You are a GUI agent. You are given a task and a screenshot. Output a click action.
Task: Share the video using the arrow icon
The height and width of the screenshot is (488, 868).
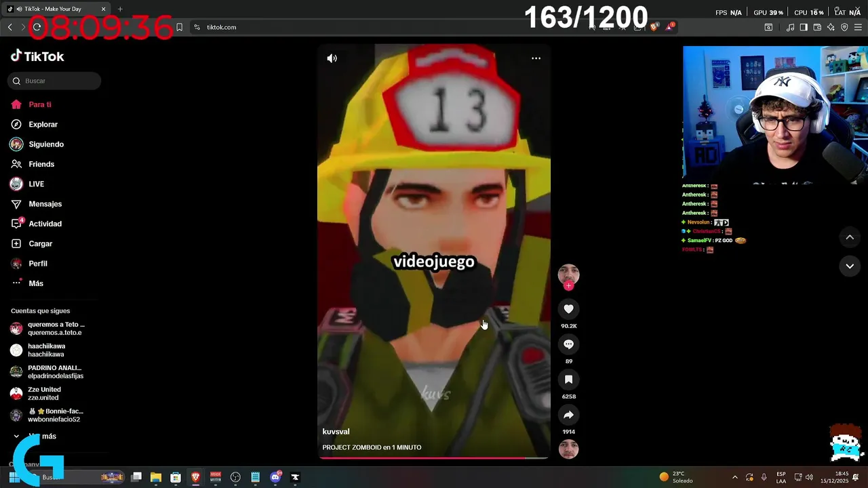(x=568, y=415)
